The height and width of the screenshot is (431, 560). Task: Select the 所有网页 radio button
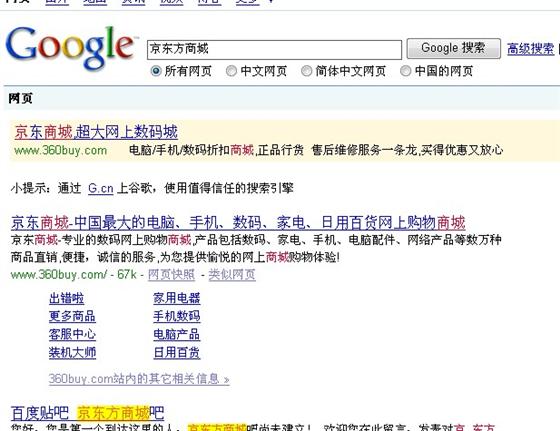coord(156,71)
